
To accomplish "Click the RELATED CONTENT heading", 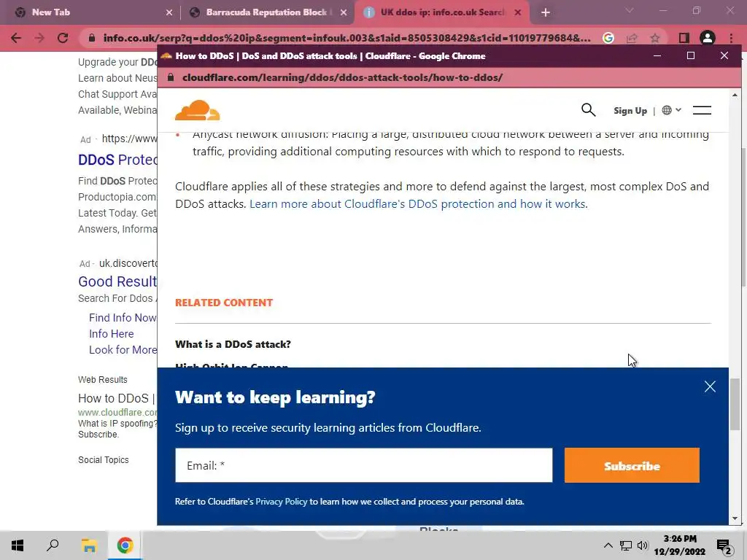I will point(224,303).
